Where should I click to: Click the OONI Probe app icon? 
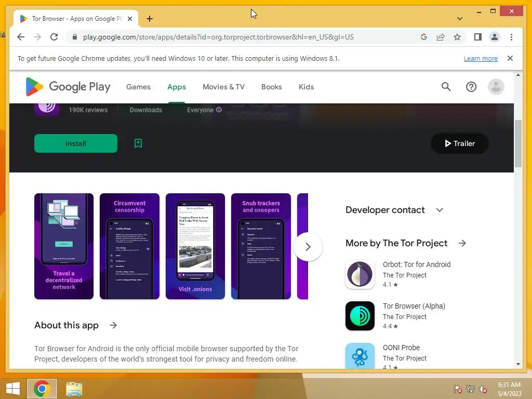360,355
